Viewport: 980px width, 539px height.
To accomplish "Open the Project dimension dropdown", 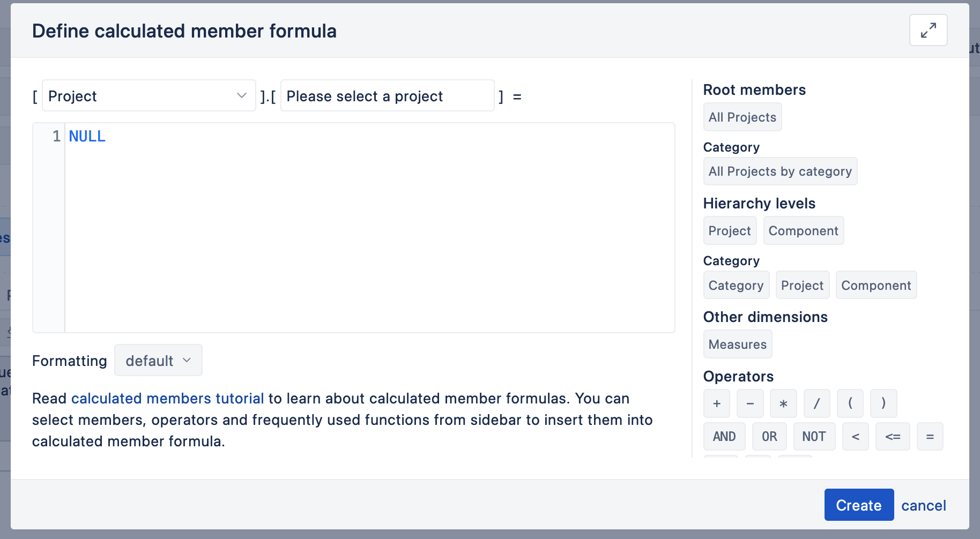I will tap(149, 96).
